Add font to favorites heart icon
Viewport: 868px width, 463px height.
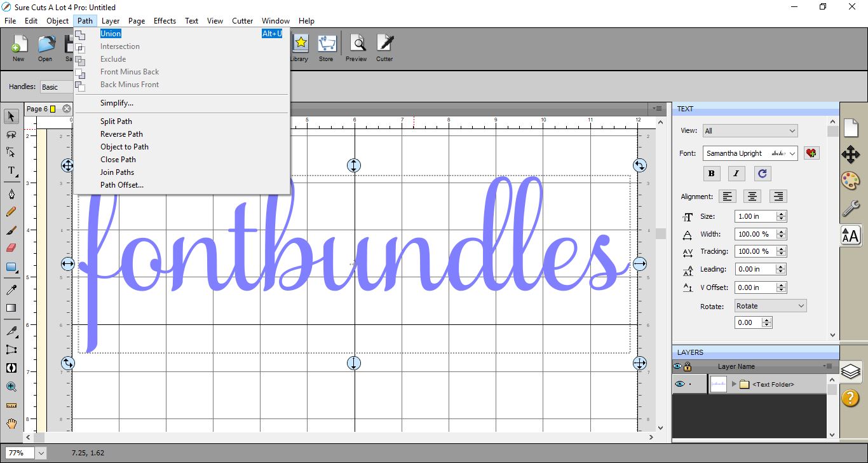811,153
